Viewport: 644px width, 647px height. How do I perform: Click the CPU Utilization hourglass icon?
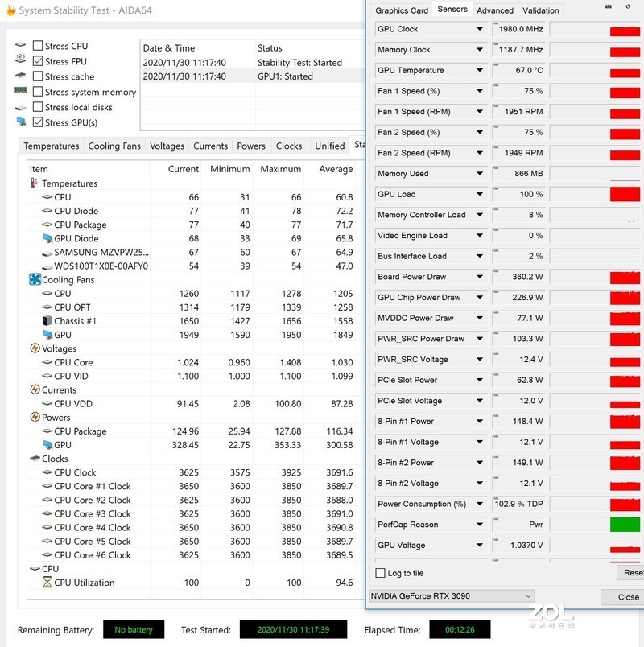pos(47,582)
